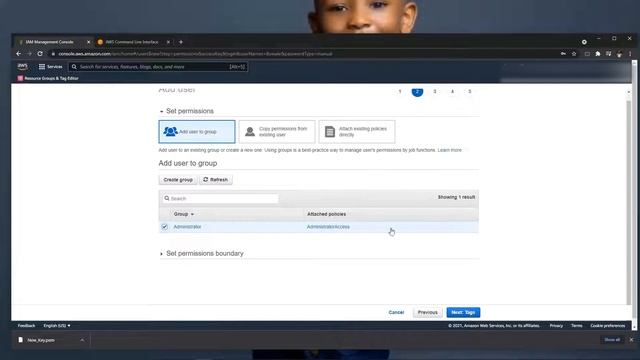The width and height of the screenshot is (640, 360).
Task: Go back with the browser back arrow
Action: pos(19,53)
